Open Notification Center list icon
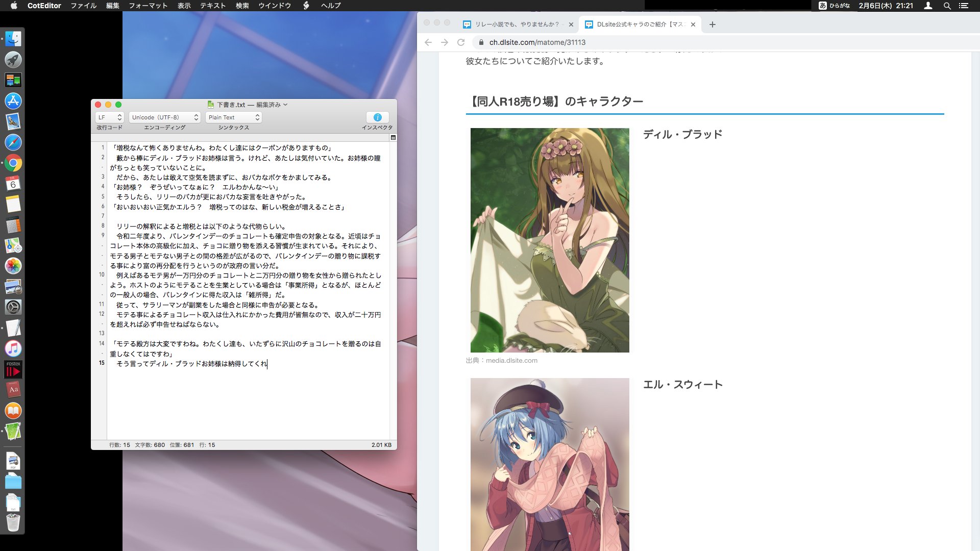The width and height of the screenshot is (980, 551). coord(964,6)
